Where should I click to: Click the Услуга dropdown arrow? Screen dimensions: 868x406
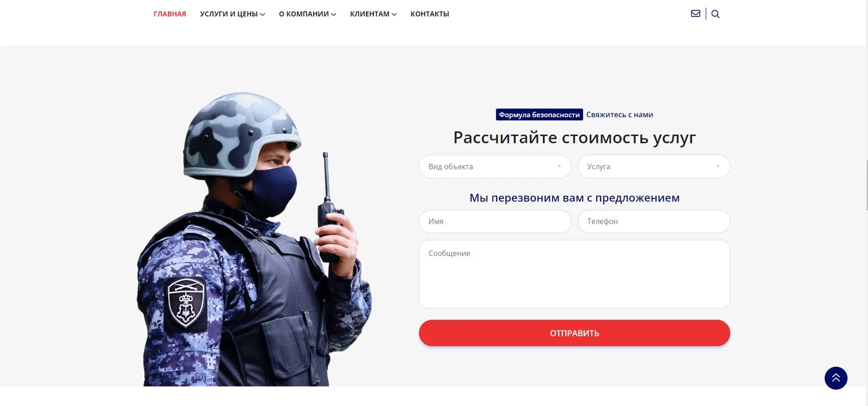[718, 167]
